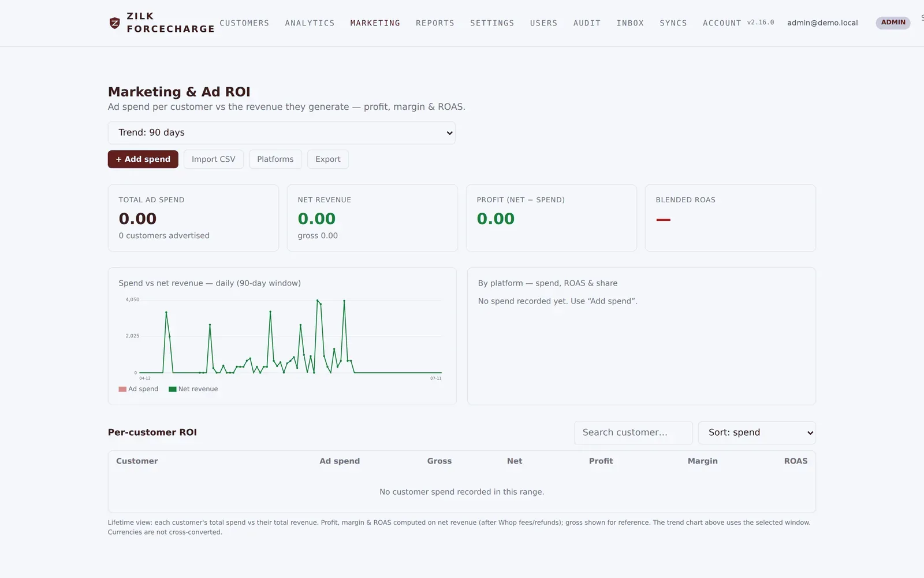This screenshot has height=578, width=924.
Task: Click the Margin column header
Action: tap(703, 461)
